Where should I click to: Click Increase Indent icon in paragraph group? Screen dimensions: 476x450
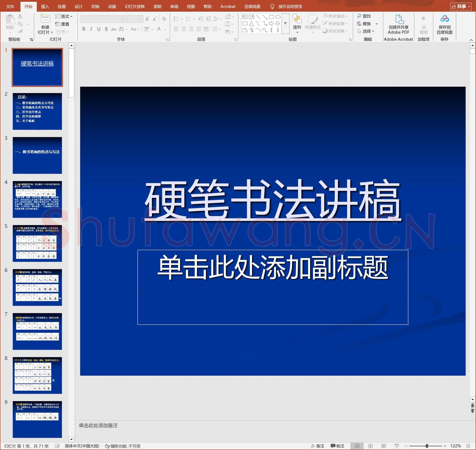tap(208, 19)
